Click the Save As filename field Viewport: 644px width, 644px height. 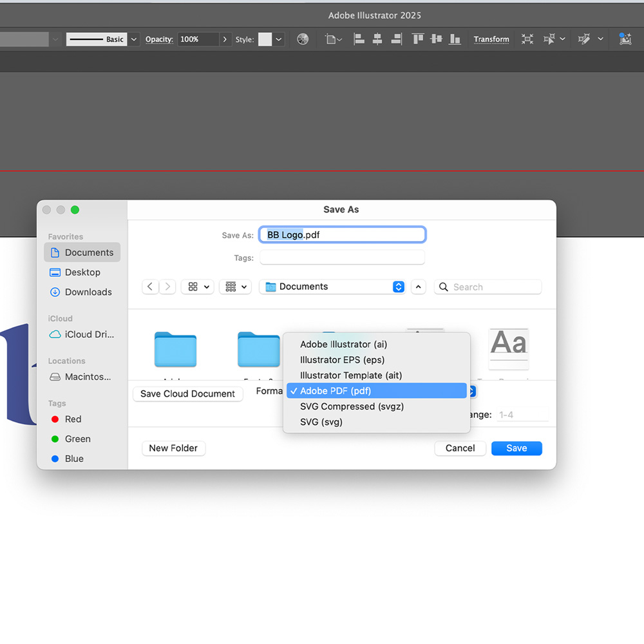[x=342, y=235]
